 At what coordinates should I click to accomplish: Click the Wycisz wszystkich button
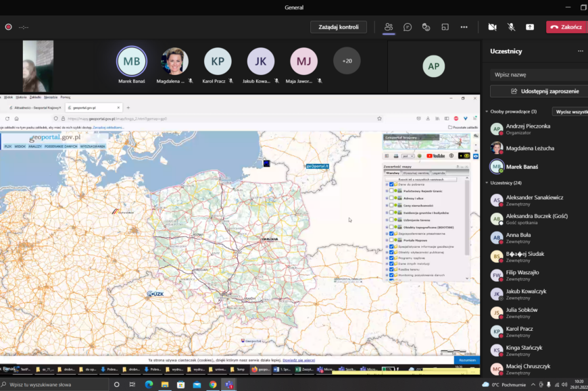[570, 111]
